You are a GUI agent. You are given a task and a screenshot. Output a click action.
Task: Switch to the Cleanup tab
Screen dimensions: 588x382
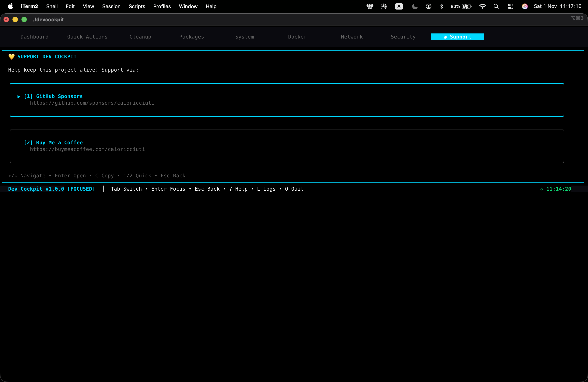pos(140,37)
